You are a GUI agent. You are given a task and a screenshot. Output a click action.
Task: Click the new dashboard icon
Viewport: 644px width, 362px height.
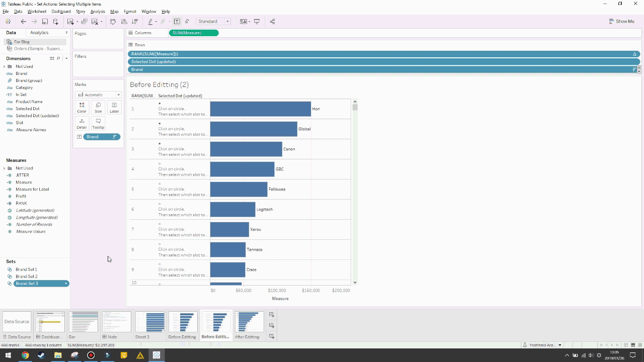pyautogui.click(x=272, y=325)
